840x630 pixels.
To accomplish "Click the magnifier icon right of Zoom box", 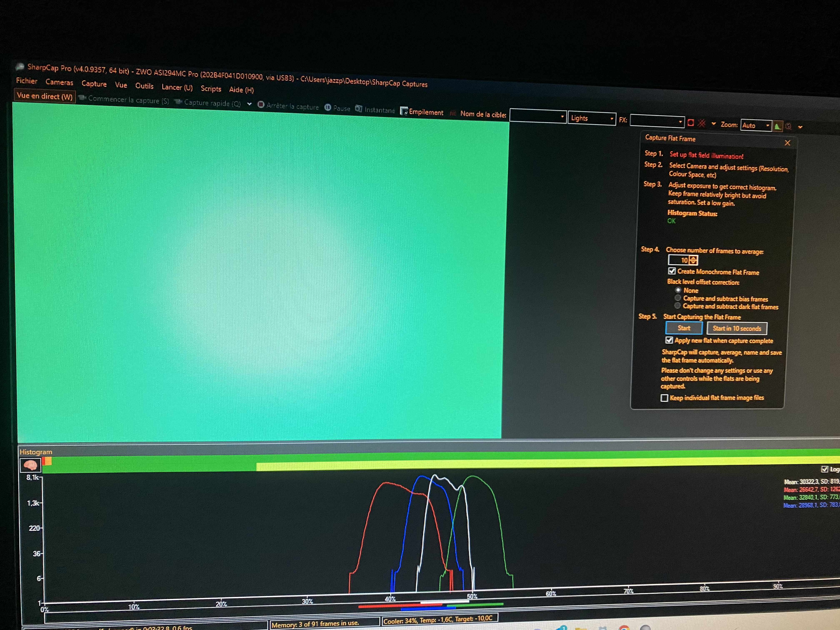I will click(788, 126).
